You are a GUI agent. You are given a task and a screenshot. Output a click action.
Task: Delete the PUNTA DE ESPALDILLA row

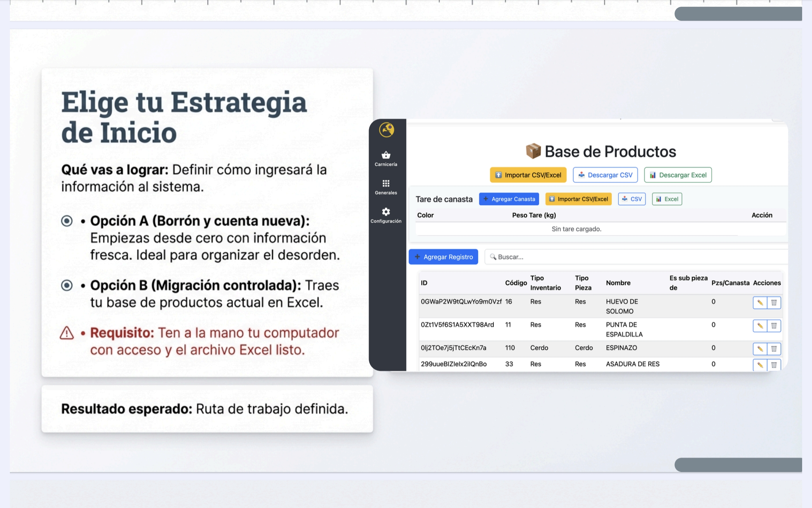(774, 326)
